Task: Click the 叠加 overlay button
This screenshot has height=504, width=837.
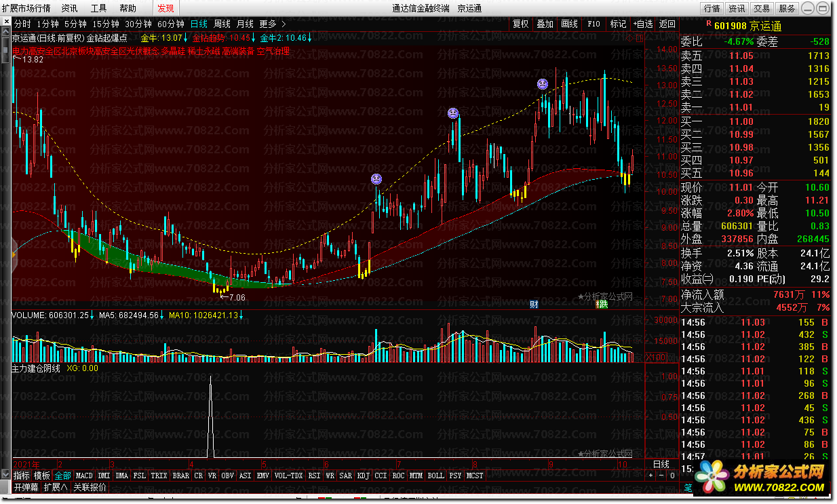Action: tap(545, 24)
